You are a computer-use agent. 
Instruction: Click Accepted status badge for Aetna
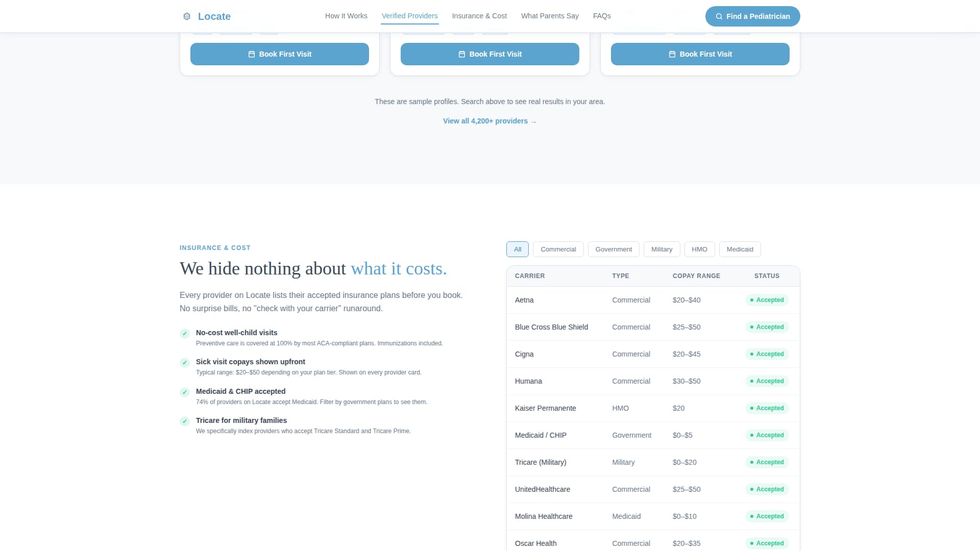point(767,300)
